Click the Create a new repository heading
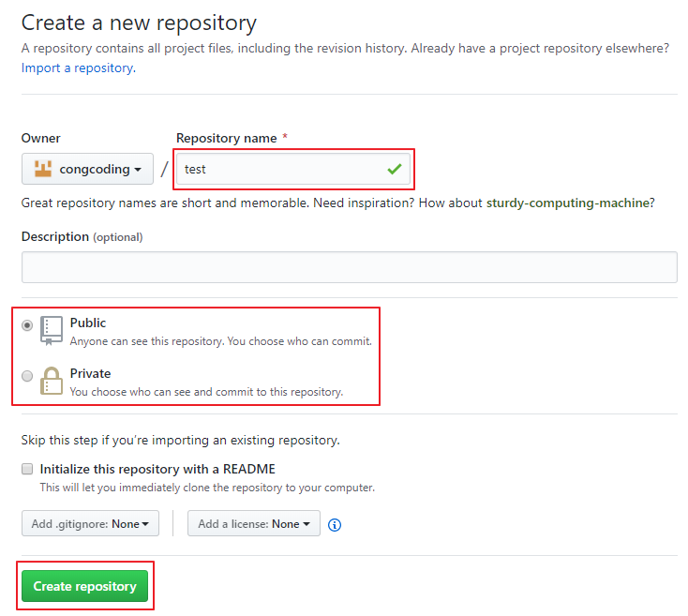Viewport: 688px width, 616px height. 139,23
